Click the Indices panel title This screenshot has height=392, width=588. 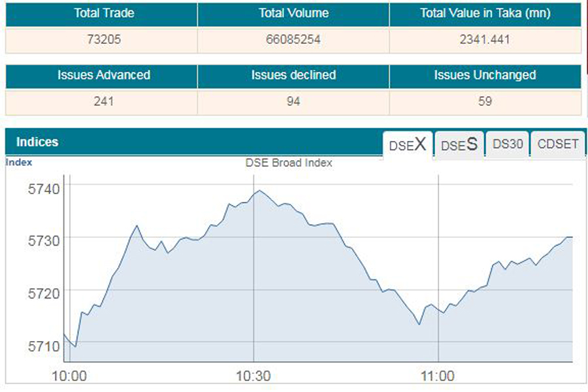click(x=37, y=142)
